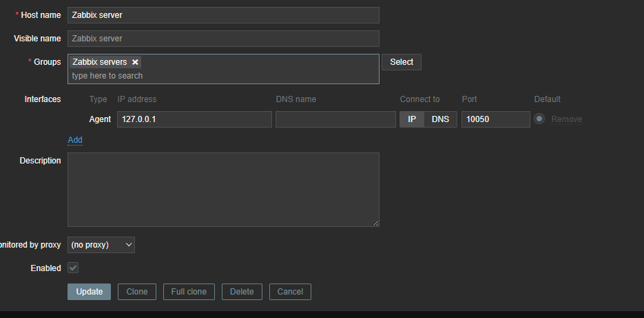Click the Full clone button
Screen dimensions: 644x318
(189, 292)
